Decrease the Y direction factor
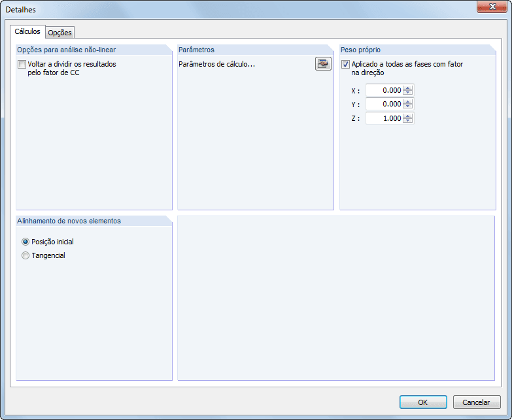512x420 pixels. (407, 106)
